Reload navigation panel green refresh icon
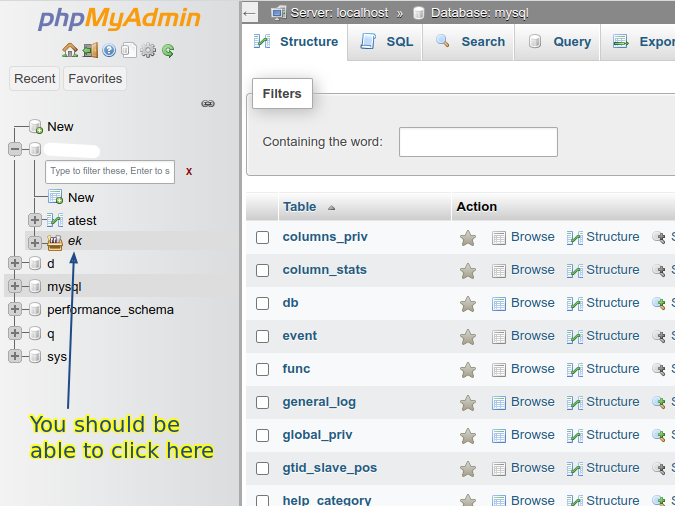Image resolution: width=675 pixels, height=506 pixels. [x=168, y=50]
